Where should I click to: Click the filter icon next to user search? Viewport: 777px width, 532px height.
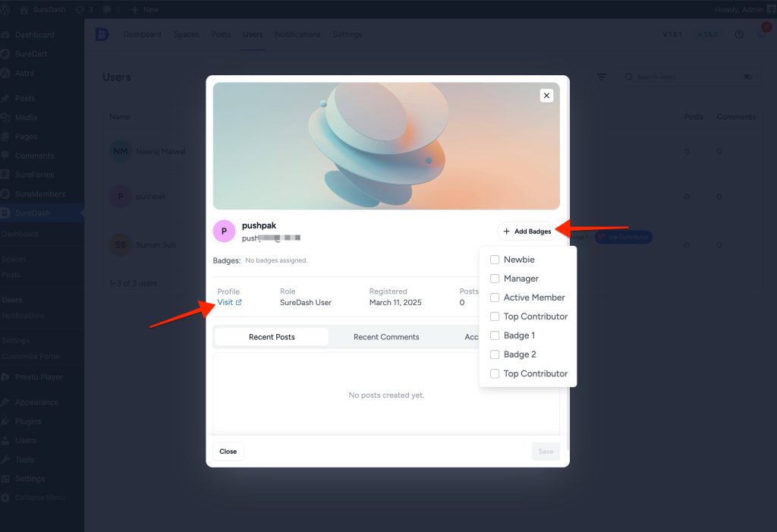click(x=602, y=77)
